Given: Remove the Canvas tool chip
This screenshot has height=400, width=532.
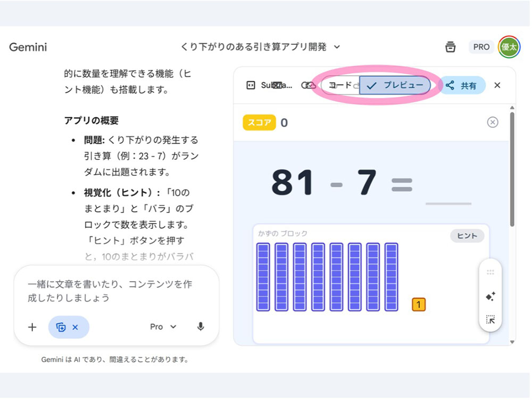Looking at the screenshot, I should [75, 327].
